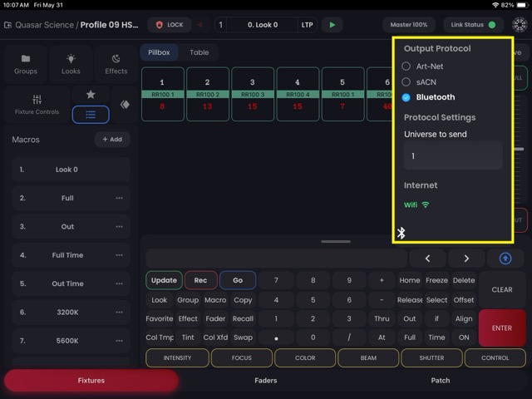Select Bluetooth output protocol
The image size is (532, 399).
tap(406, 97)
